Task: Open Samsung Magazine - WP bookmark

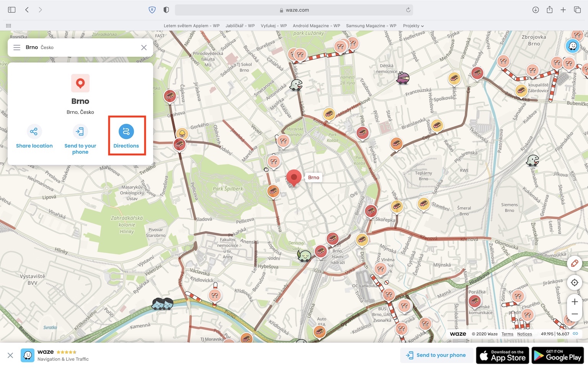Action: click(x=371, y=26)
